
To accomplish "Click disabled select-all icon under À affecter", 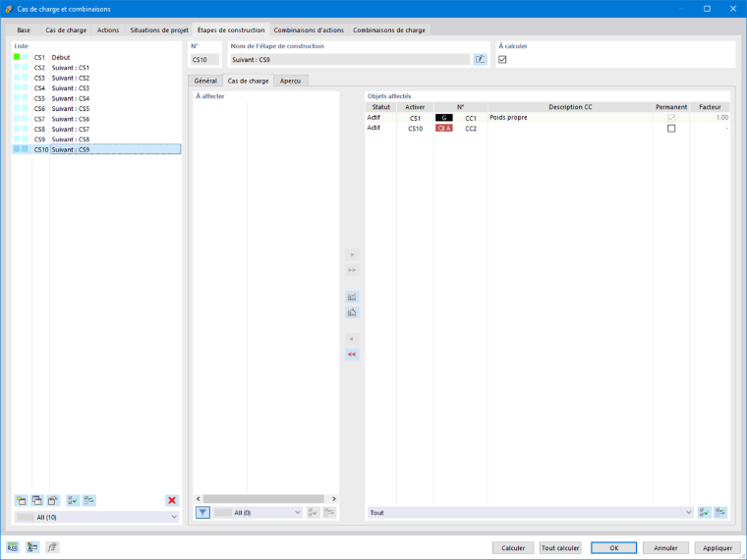I will [x=313, y=513].
